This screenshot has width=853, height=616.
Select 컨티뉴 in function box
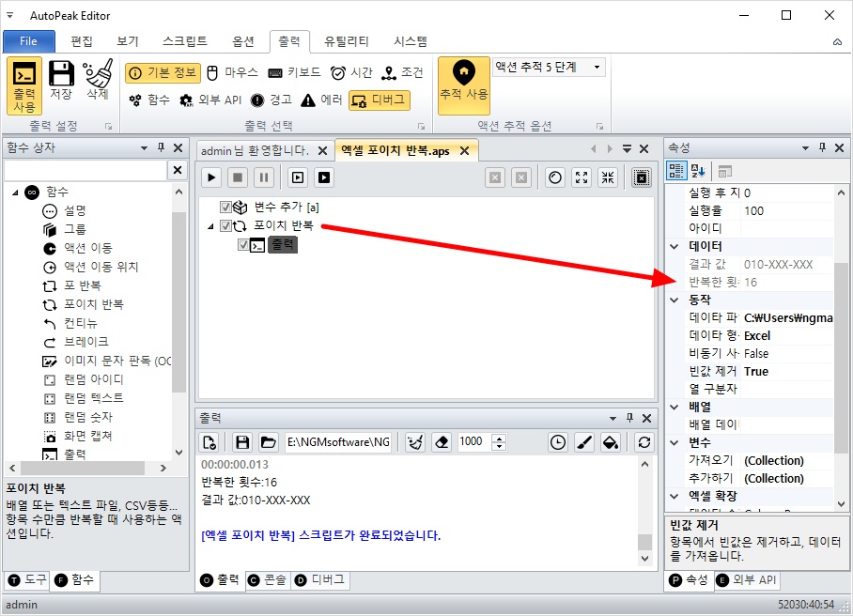[x=81, y=323]
